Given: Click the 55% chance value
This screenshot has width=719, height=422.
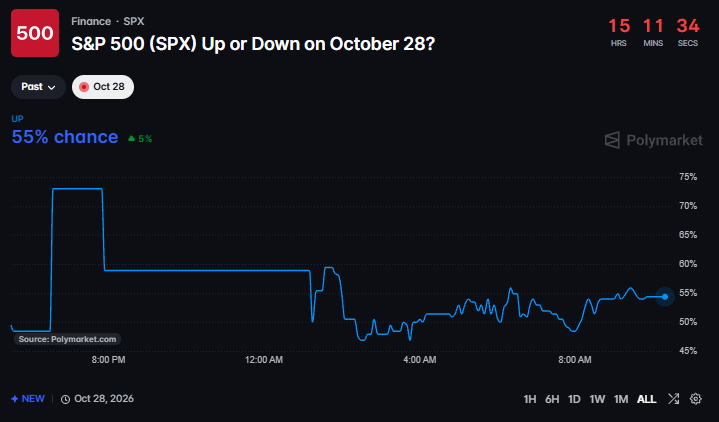Looking at the screenshot, I should point(65,137).
